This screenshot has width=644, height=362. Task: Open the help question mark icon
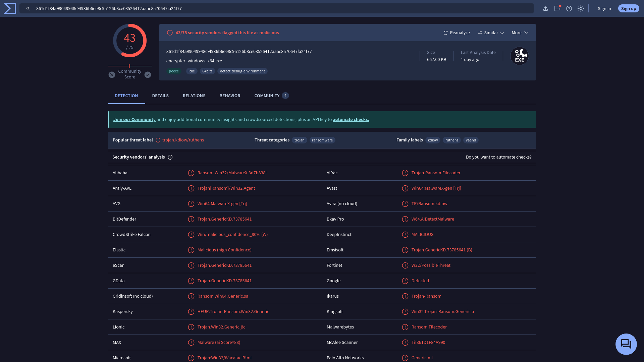coord(569,9)
